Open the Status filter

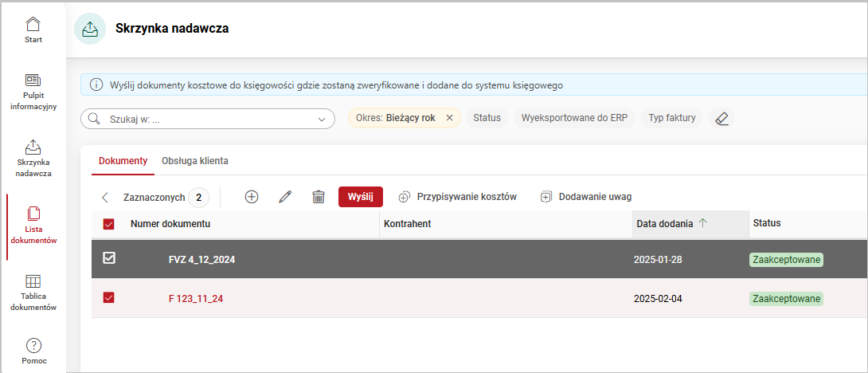(487, 118)
